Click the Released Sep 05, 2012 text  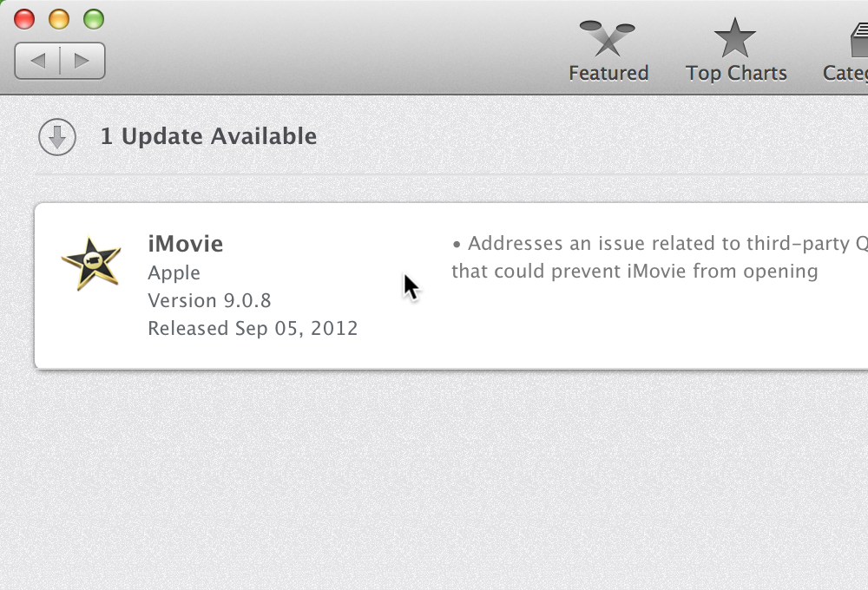pos(253,328)
